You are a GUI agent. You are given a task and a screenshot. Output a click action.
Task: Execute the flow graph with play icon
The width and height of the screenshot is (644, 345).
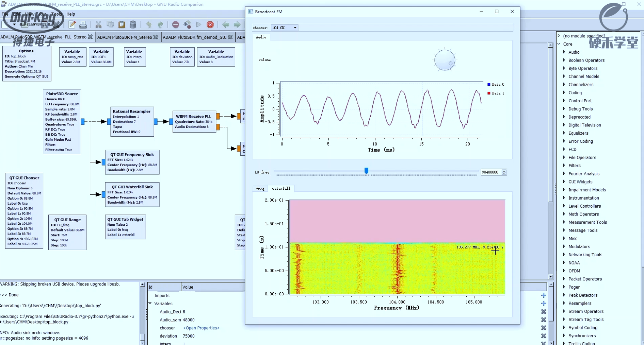199,24
